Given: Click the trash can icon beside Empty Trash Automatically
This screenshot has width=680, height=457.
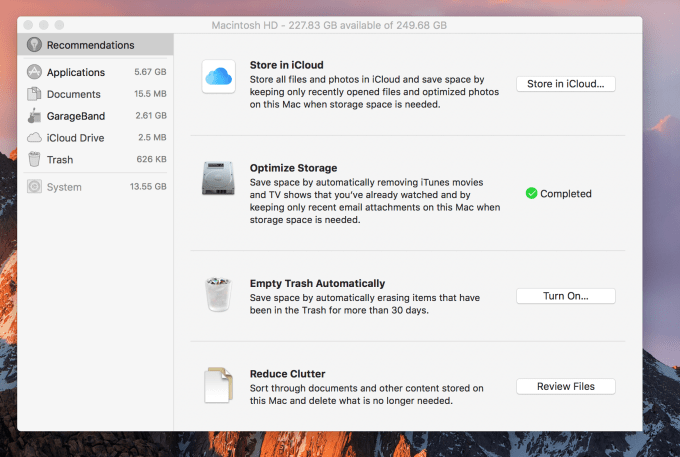Looking at the screenshot, I should click(218, 295).
